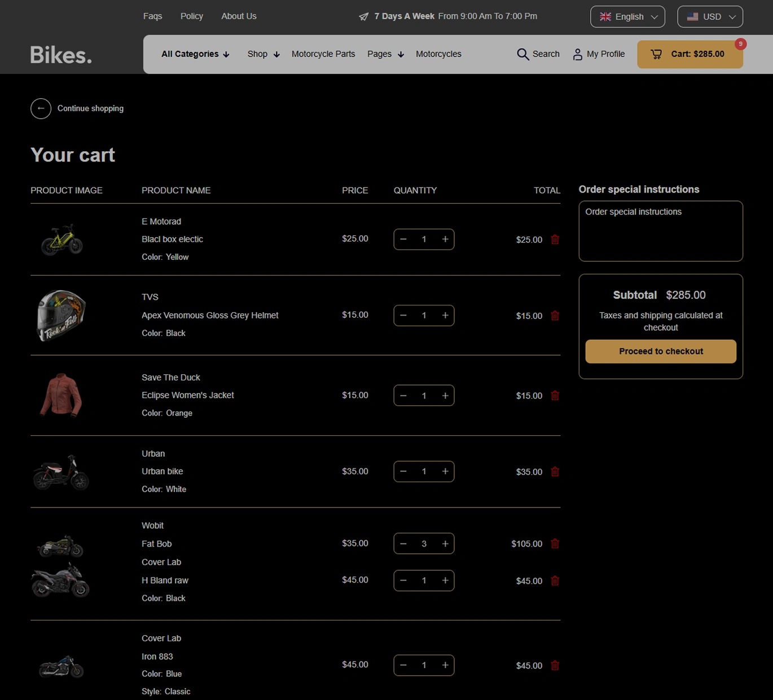Reduce Eclipse Women's Jacket quantity
Image resolution: width=773 pixels, height=700 pixels.
403,396
